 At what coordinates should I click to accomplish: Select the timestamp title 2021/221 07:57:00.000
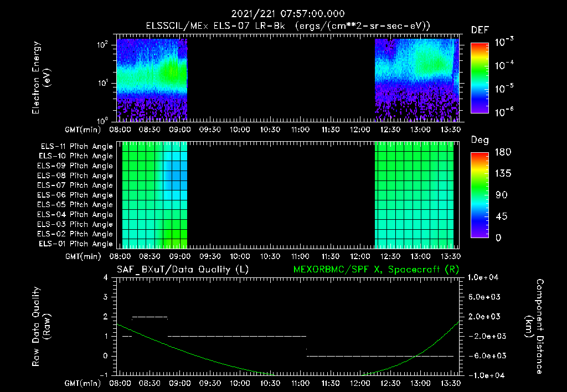click(288, 14)
